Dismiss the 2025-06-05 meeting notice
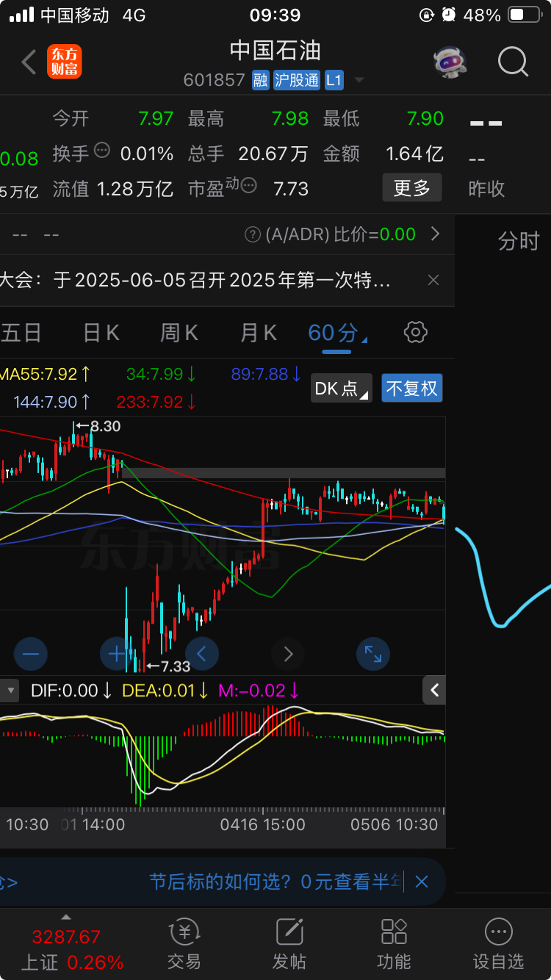This screenshot has height=980, width=551. (433, 280)
